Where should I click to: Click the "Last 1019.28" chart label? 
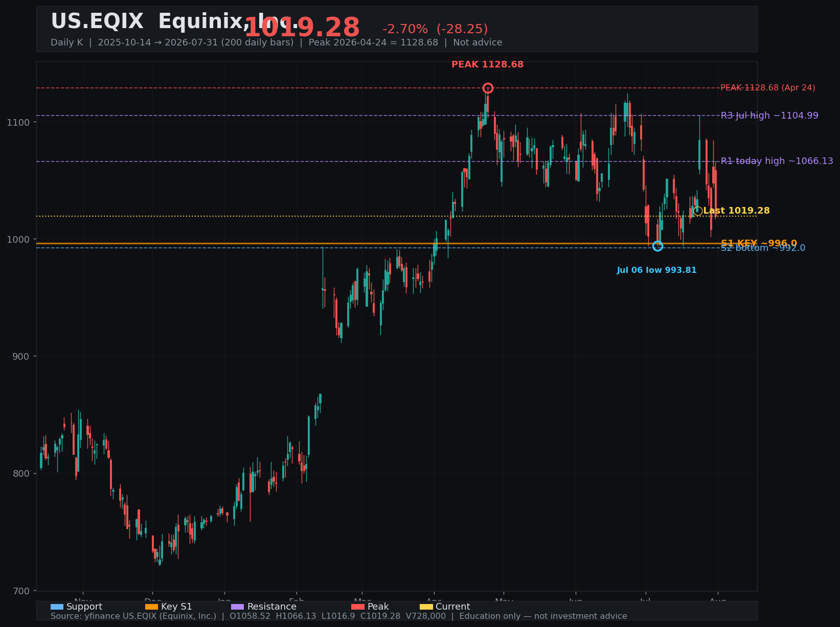(736, 211)
